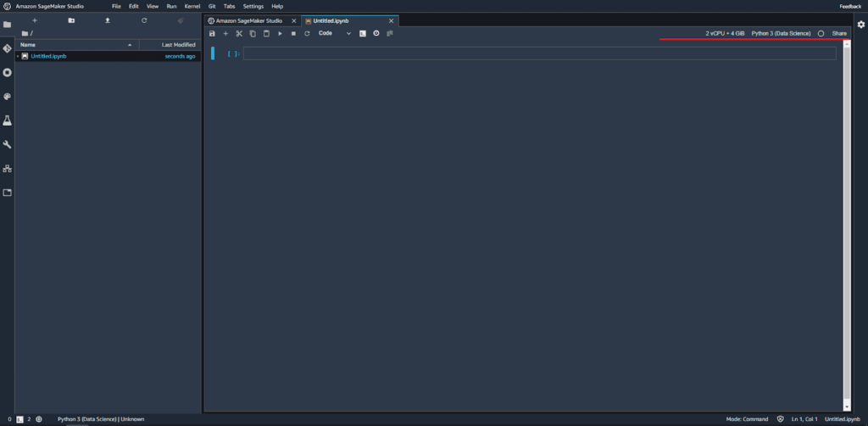
Task: Open the wrench tools sidebar panel
Action: click(7, 144)
